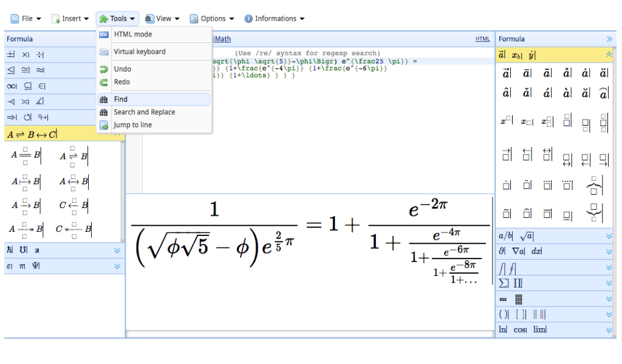
Task: Click the HTML link above the editor
Action: pyautogui.click(x=482, y=39)
